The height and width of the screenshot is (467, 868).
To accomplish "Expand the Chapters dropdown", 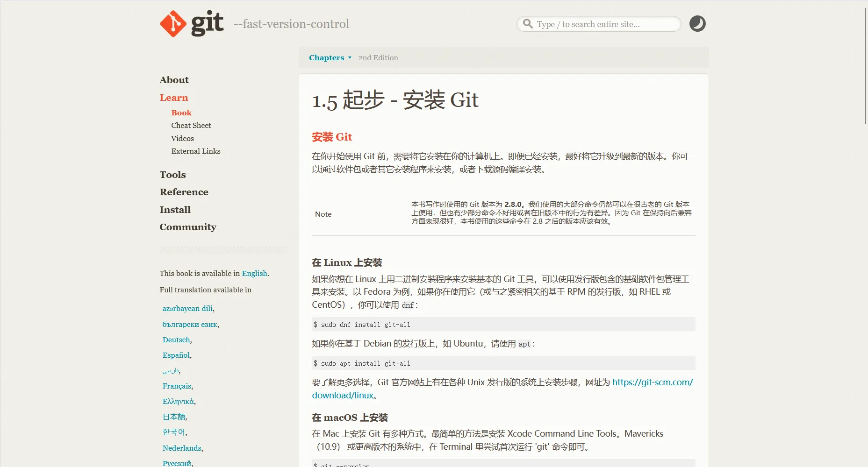I will [330, 57].
